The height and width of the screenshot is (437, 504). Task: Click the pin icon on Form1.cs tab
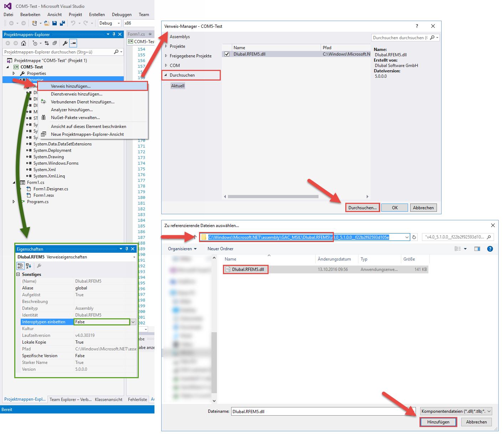click(x=150, y=34)
